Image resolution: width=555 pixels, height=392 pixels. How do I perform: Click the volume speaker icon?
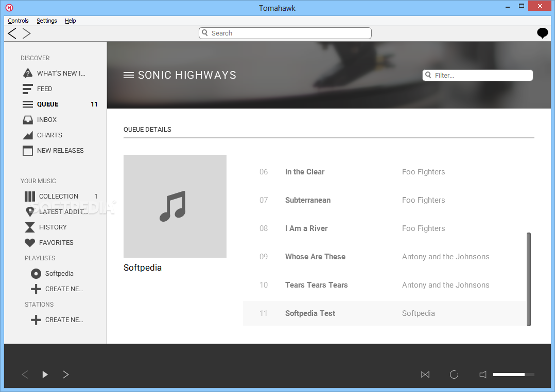(x=483, y=375)
